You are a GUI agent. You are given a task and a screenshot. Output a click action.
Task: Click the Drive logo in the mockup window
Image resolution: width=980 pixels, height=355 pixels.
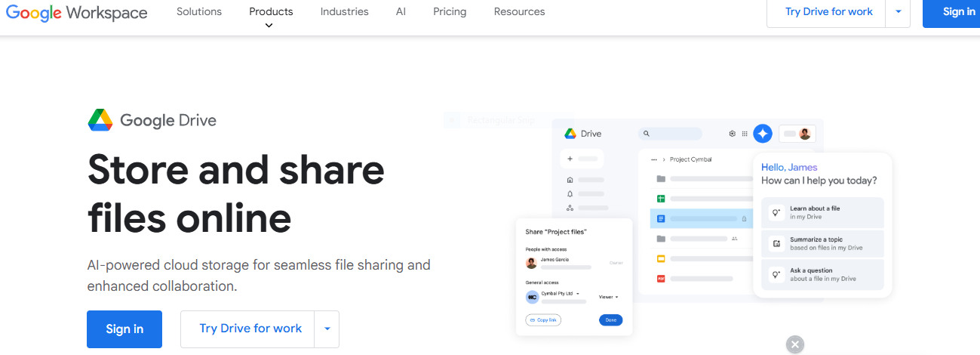[570, 134]
